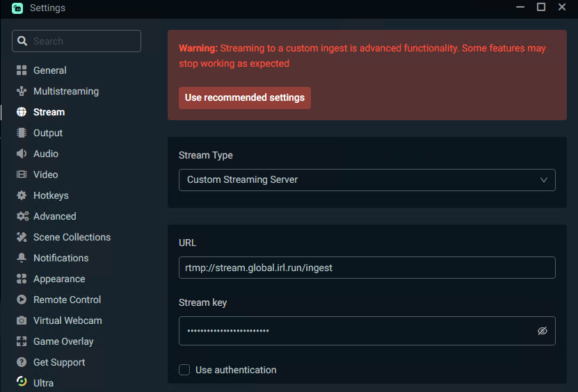Click the URL input field
Screen dimensions: 578x392
367,268
